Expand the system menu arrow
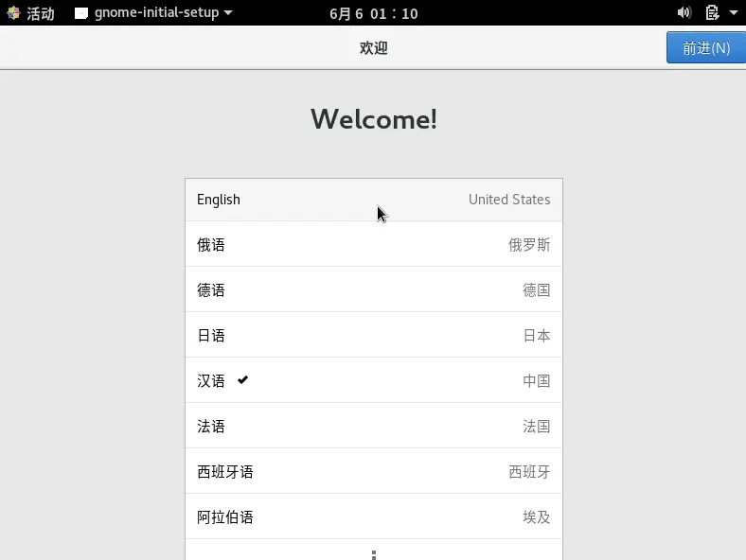This screenshot has height=560, width=746. [734, 13]
